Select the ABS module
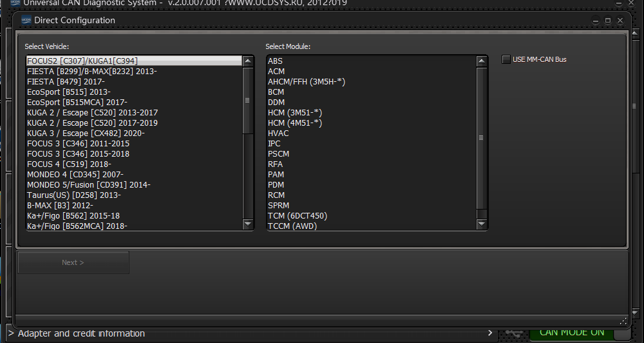Image resolution: width=644 pixels, height=343 pixels. [x=372, y=61]
